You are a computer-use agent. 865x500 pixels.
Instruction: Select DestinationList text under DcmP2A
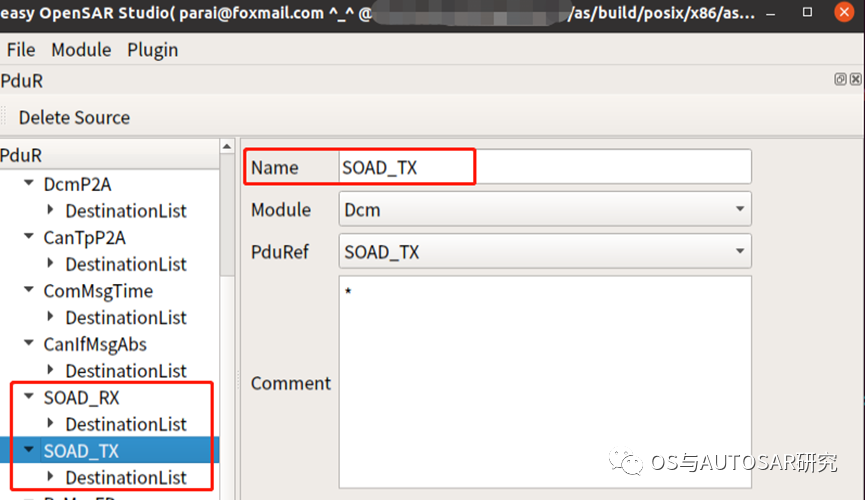pos(126,211)
